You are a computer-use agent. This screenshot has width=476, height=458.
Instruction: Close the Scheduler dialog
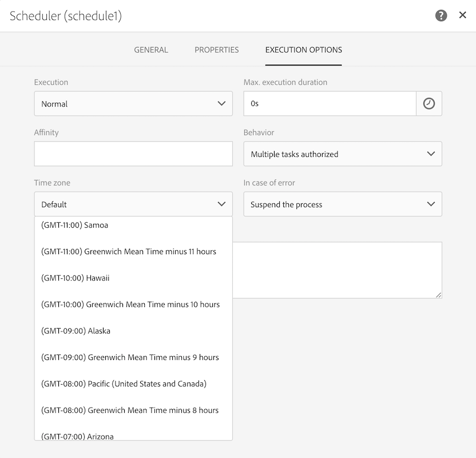[x=463, y=15]
